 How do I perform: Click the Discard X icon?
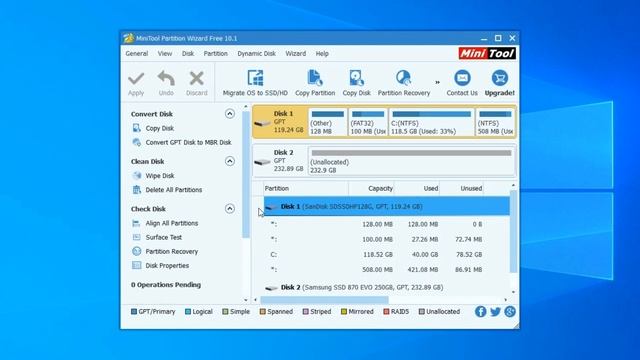(x=196, y=78)
